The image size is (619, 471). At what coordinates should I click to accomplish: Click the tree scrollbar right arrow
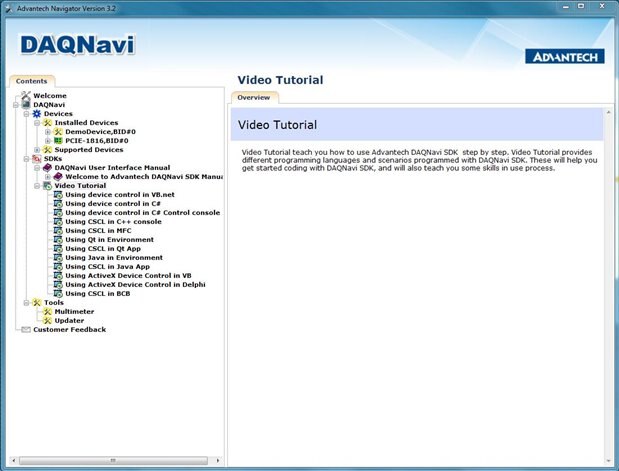(x=218, y=460)
